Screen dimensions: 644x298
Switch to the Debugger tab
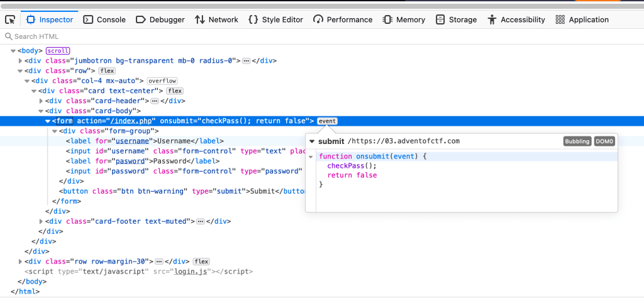[160, 19]
